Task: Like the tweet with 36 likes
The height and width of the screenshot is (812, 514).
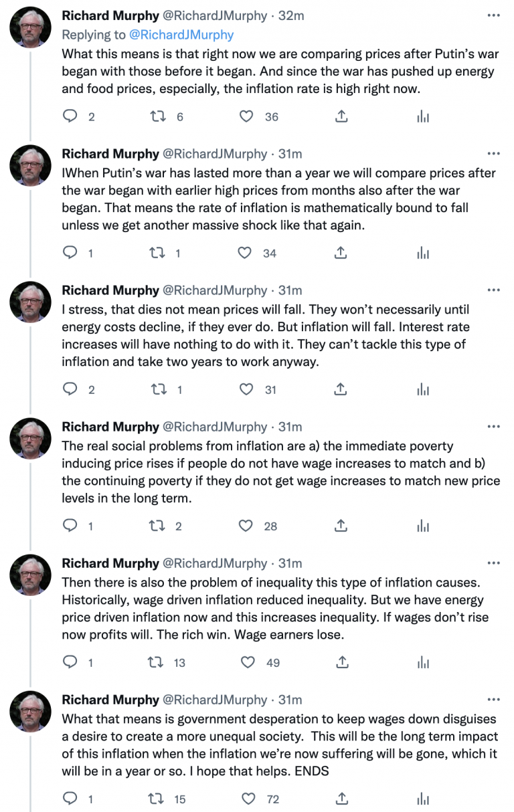Action: click(x=246, y=116)
